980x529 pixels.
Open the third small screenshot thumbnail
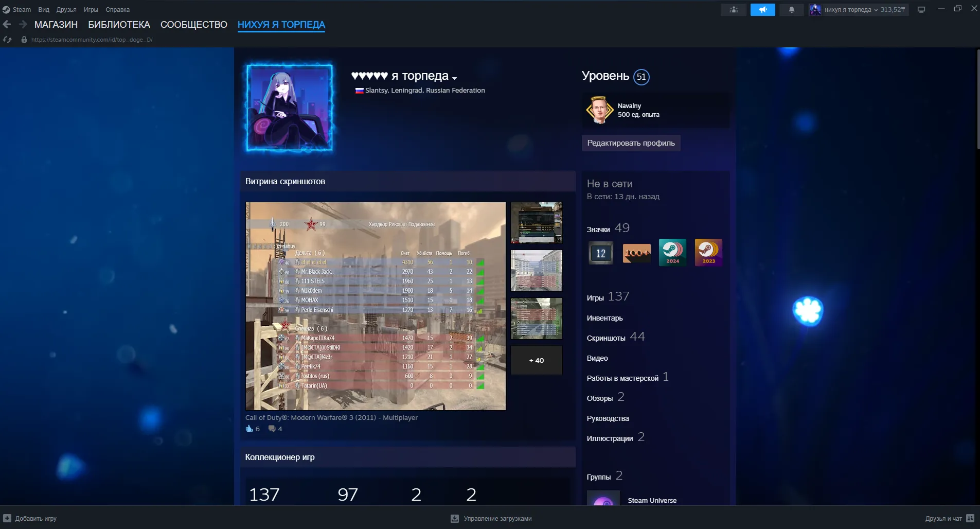click(x=537, y=319)
